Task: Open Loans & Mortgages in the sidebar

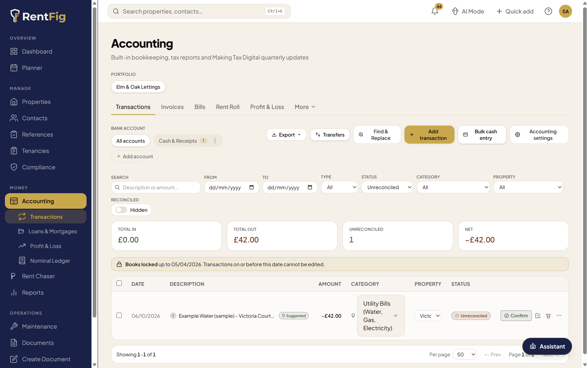Action: point(46,231)
